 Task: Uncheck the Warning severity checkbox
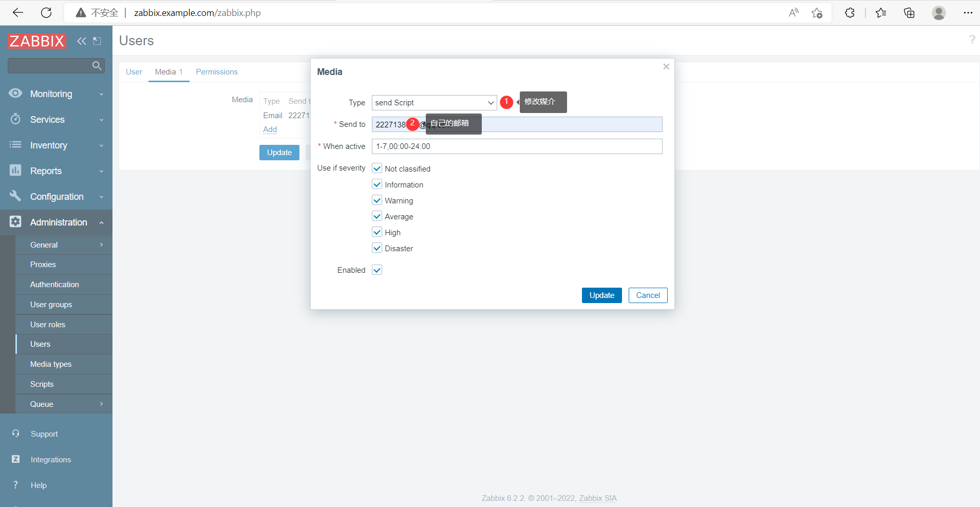click(377, 200)
